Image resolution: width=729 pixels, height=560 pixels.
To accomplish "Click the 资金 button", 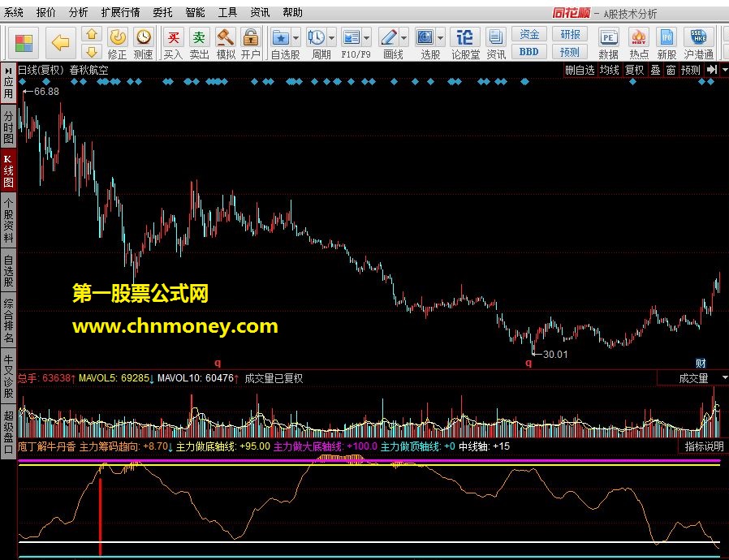I will (529, 34).
